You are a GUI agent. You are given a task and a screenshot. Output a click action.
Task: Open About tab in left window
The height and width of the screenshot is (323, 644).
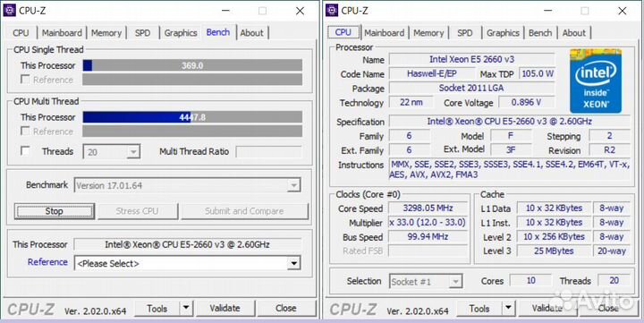point(251,33)
